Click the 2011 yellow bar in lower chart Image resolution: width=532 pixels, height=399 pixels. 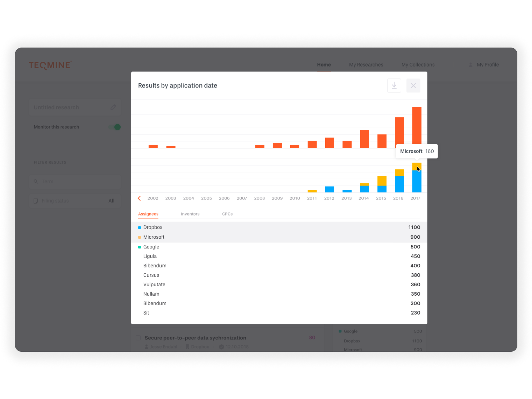[312, 191]
